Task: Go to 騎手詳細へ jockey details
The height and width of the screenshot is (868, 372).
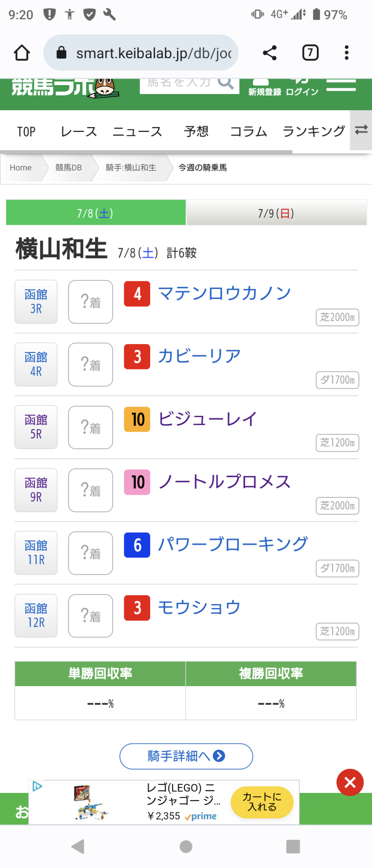Action: 186,756
